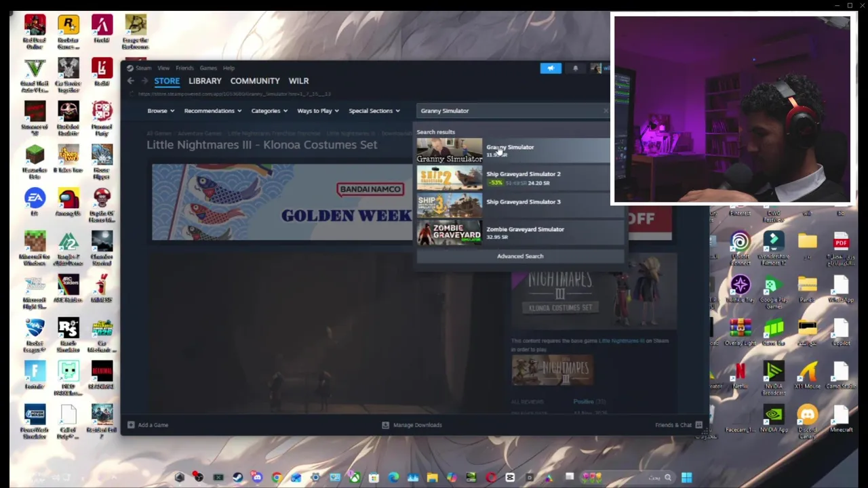Switch to the STORE tab

click(x=167, y=81)
